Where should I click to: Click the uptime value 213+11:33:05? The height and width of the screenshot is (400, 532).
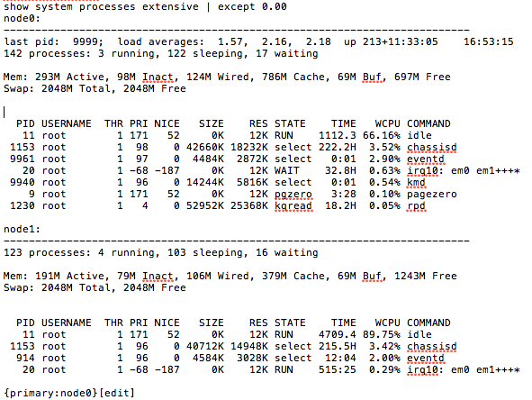coord(401,41)
